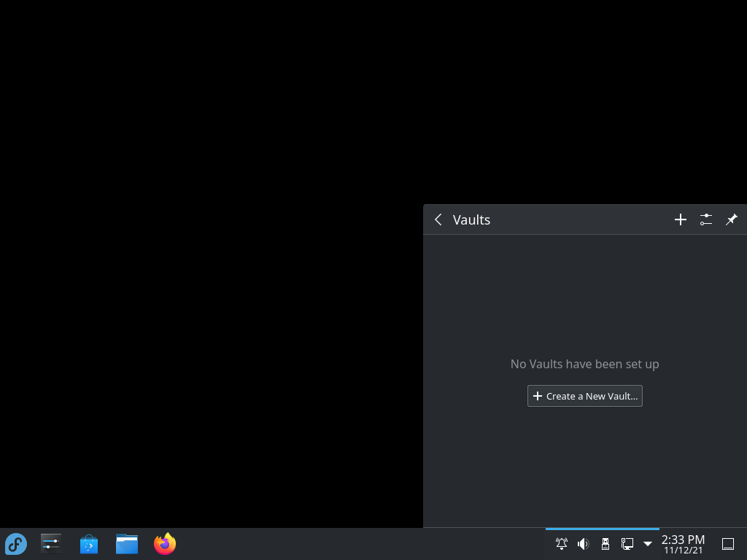Open the Fedora application launcher
The width and height of the screenshot is (747, 560).
(16, 544)
